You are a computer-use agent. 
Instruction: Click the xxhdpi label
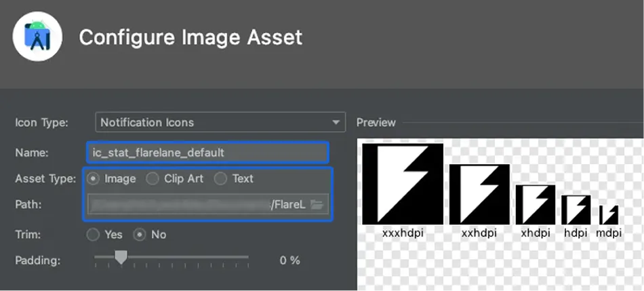click(479, 233)
